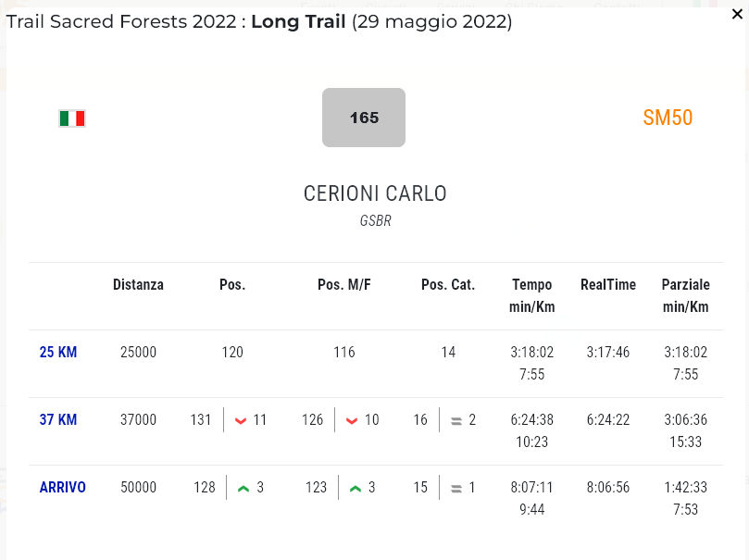Close the athlete results popup
Screen dimensions: 749x560
pyautogui.click(x=737, y=14)
